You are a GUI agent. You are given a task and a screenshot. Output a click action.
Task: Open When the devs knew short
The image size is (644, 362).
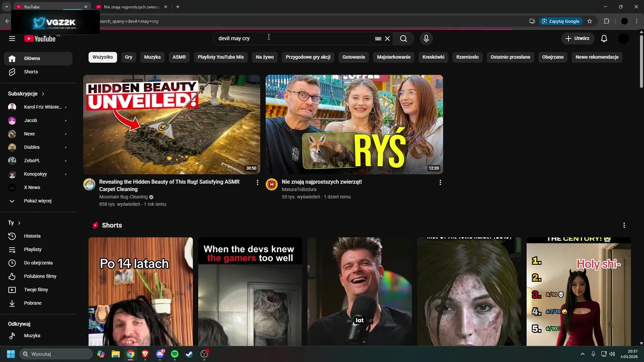tap(250, 292)
